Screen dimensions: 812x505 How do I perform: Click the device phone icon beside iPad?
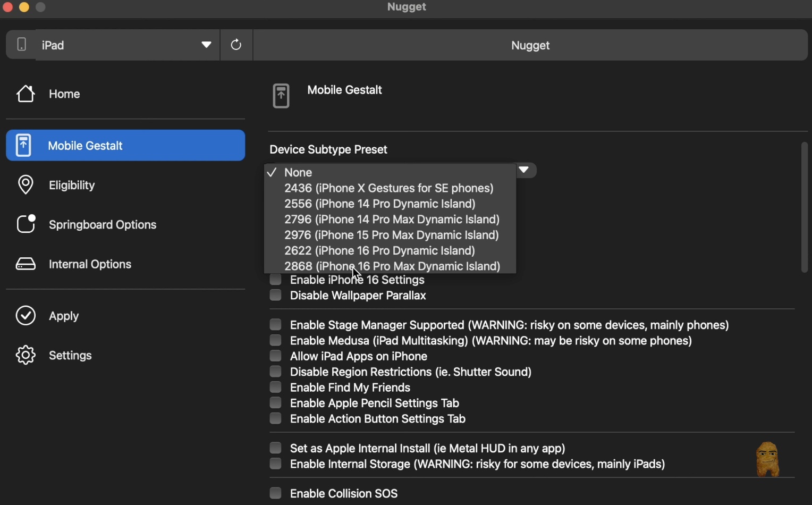click(21, 45)
